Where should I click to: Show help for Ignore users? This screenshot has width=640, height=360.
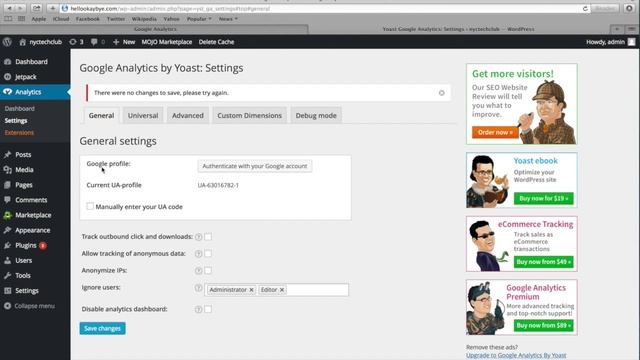click(198, 288)
